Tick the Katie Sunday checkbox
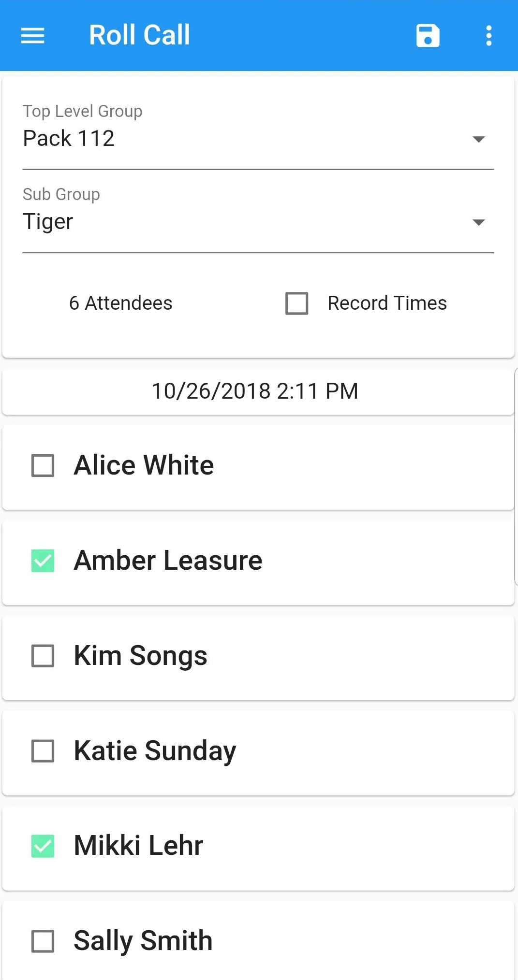 coord(43,751)
